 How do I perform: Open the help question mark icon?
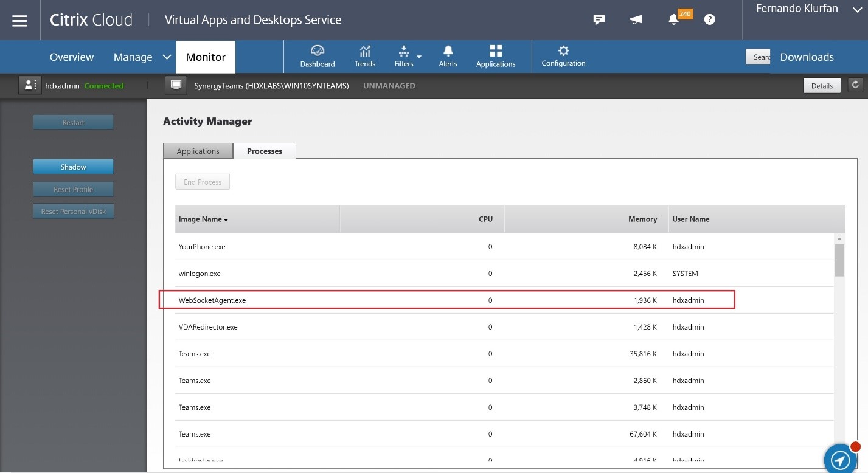click(x=709, y=20)
